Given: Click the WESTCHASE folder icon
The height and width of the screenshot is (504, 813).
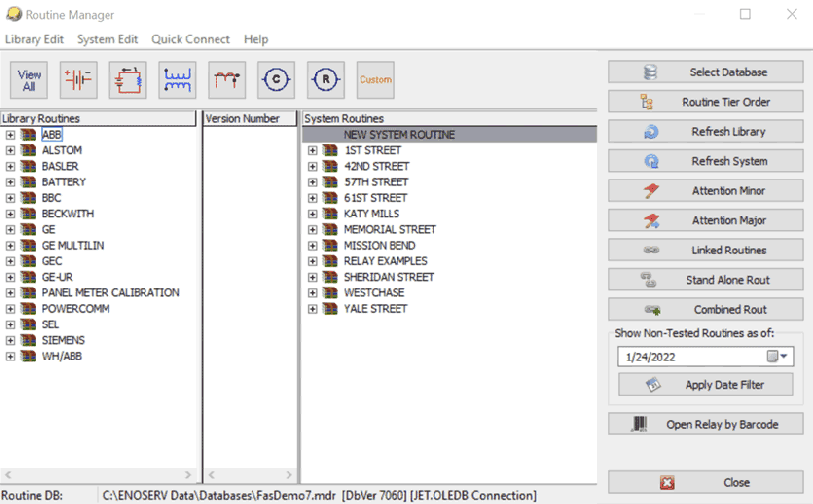Looking at the screenshot, I should [330, 293].
